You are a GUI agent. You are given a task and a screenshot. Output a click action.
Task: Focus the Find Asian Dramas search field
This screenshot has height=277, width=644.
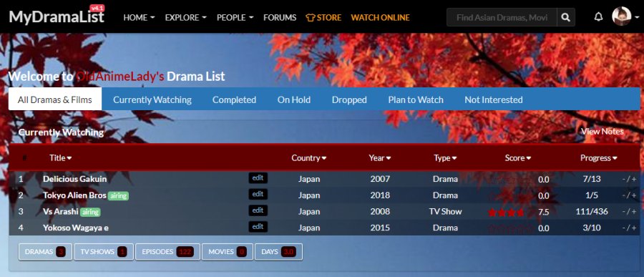(x=502, y=17)
